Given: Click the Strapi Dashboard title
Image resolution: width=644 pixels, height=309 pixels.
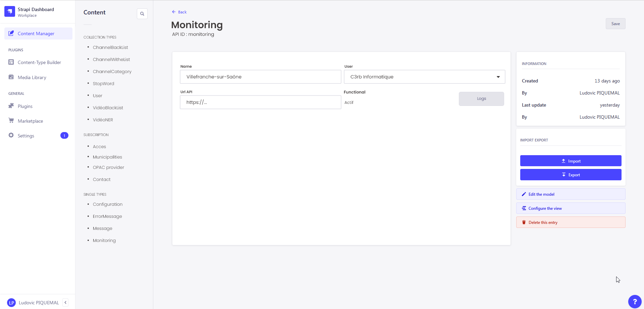Looking at the screenshot, I should (36, 9).
